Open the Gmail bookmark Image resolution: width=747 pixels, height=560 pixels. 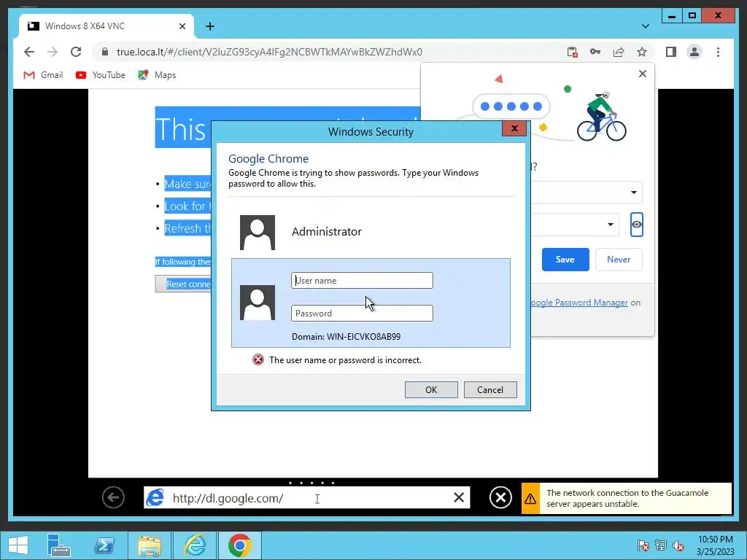coord(43,75)
